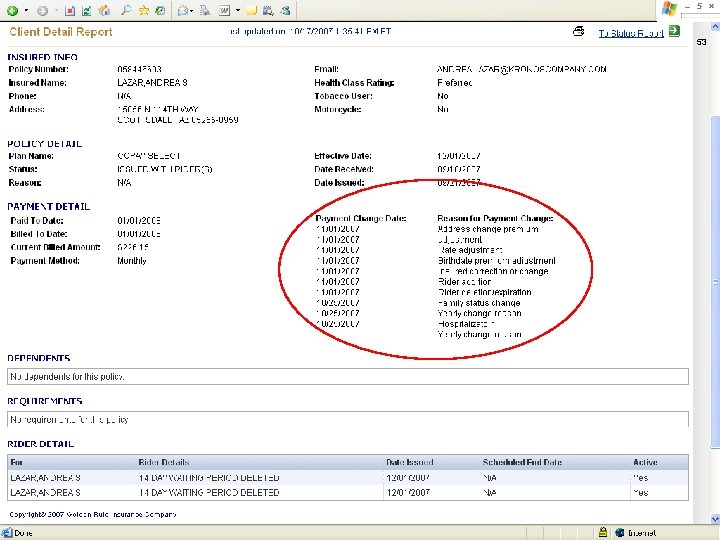The width and height of the screenshot is (720, 540).
Task: Click the green arrow icon beside Status Report
Action: click(674, 31)
